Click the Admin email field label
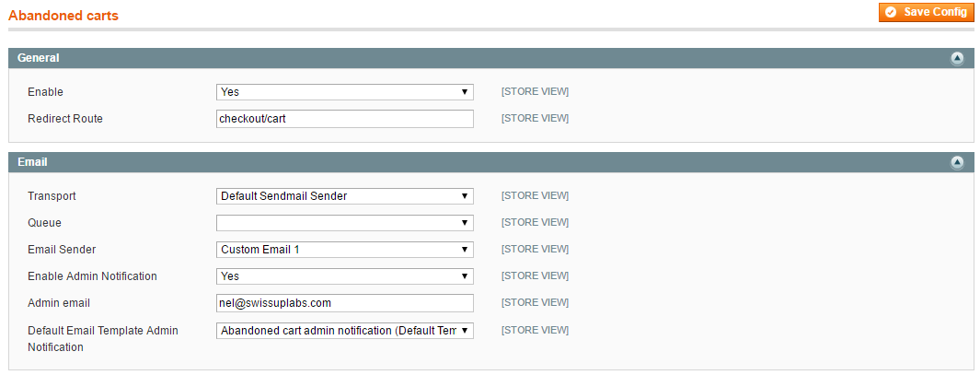Image resolution: width=980 pixels, height=375 pixels. coord(59,303)
